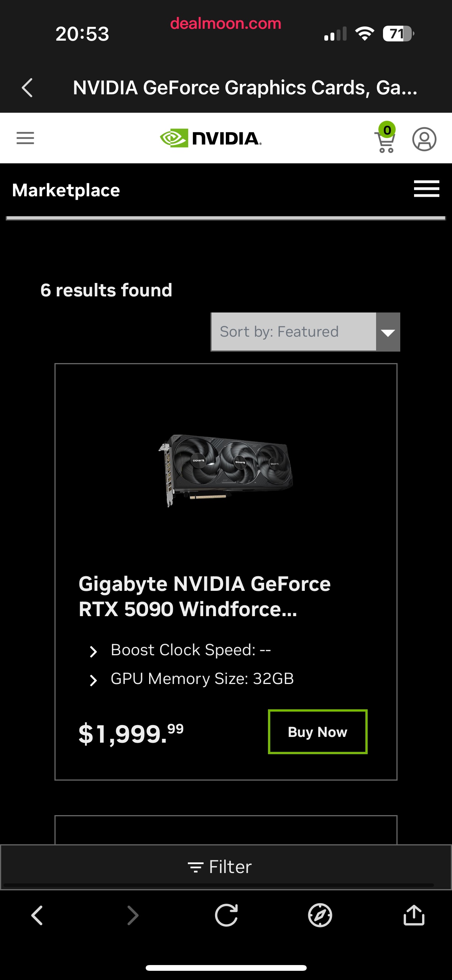Image resolution: width=452 pixels, height=980 pixels.
Task: Open in browser via compass icon
Action: 320,915
